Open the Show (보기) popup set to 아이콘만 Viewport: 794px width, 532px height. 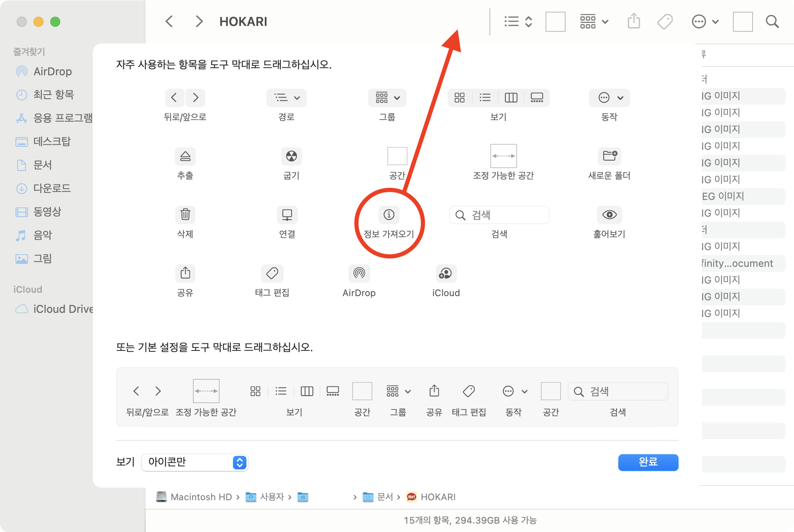tap(195, 462)
